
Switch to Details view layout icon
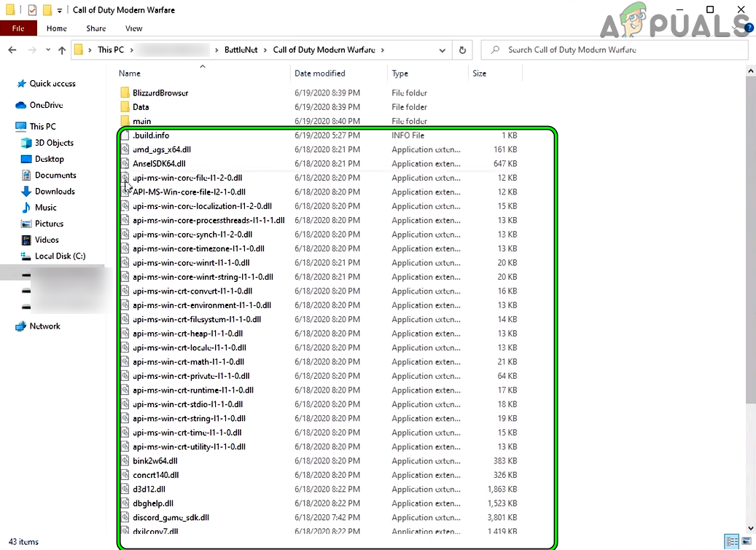click(x=732, y=541)
